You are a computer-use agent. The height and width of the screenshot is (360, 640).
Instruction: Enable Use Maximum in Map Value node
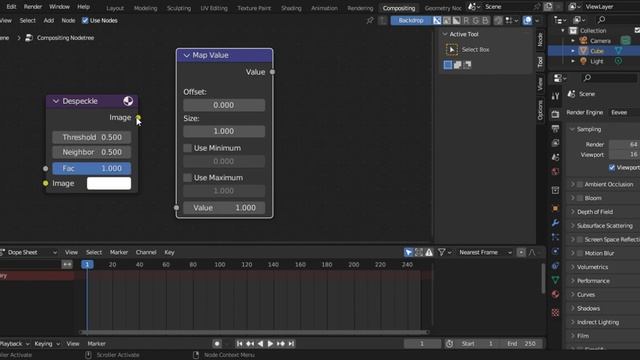click(187, 178)
